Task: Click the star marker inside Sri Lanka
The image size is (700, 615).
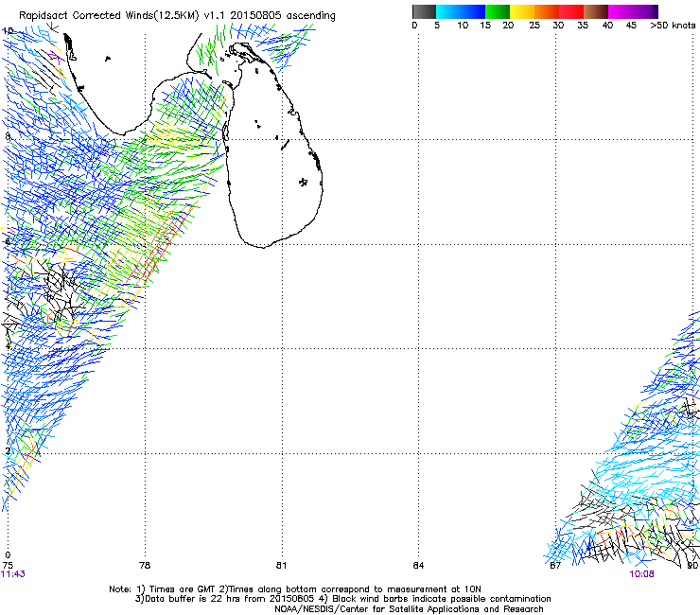Action: click(303, 182)
